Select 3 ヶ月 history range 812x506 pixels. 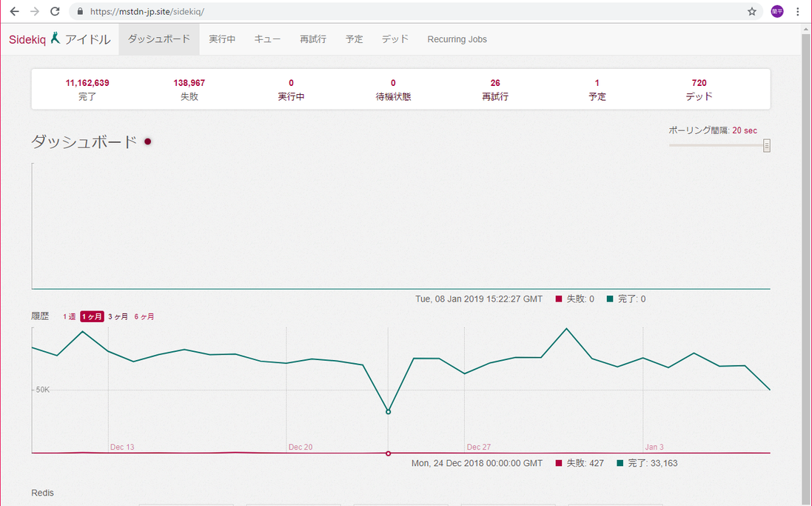tap(118, 316)
